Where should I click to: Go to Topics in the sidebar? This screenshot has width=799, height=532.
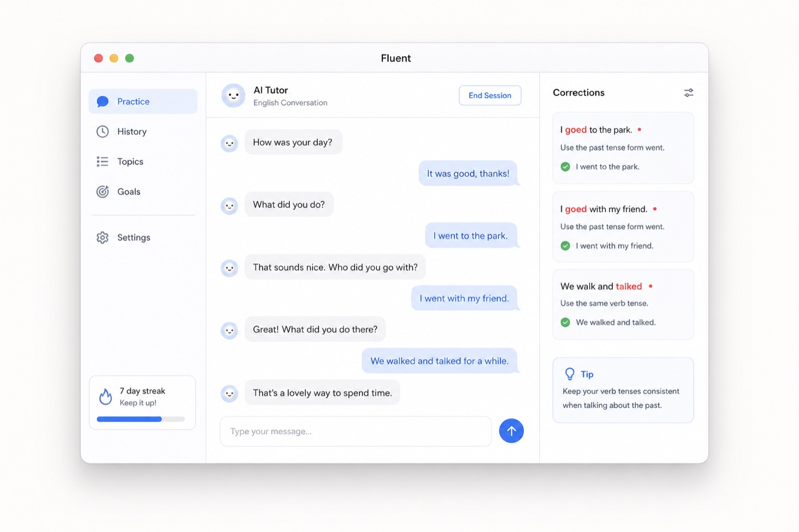pyautogui.click(x=143, y=162)
